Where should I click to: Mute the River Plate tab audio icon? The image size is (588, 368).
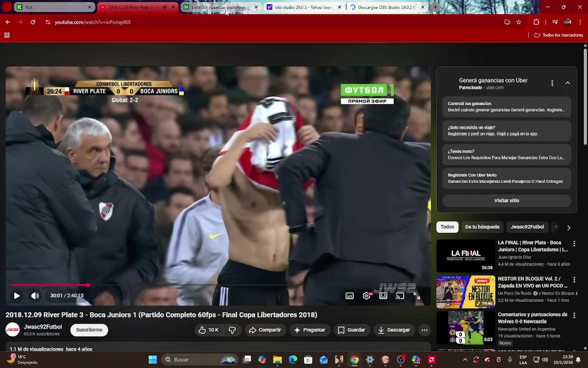(164, 7)
